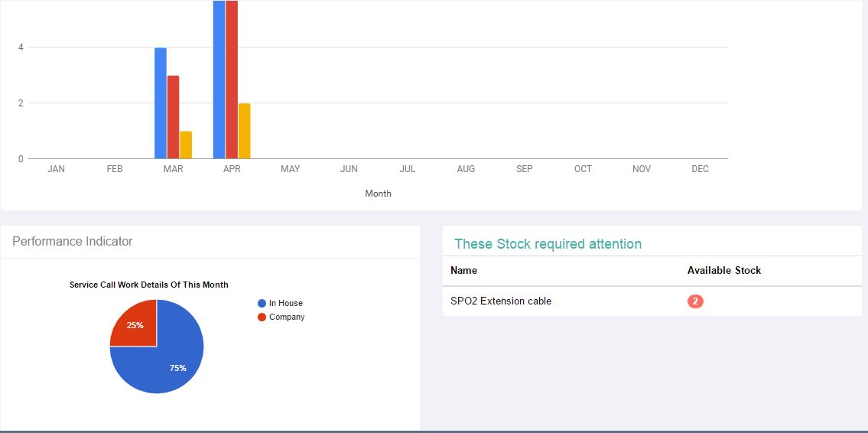The width and height of the screenshot is (868, 433).
Task: Click the red APR bar
Action: click(x=232, y=80)
